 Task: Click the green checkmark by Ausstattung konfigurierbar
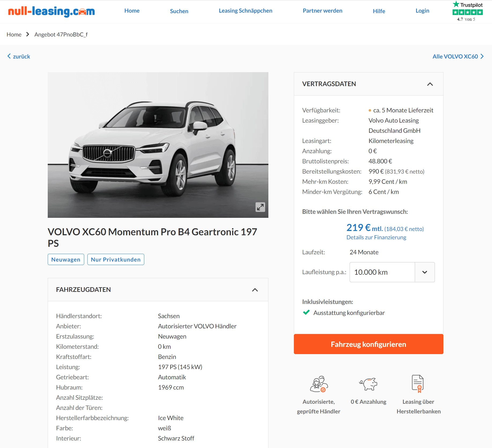coord(306,313)
